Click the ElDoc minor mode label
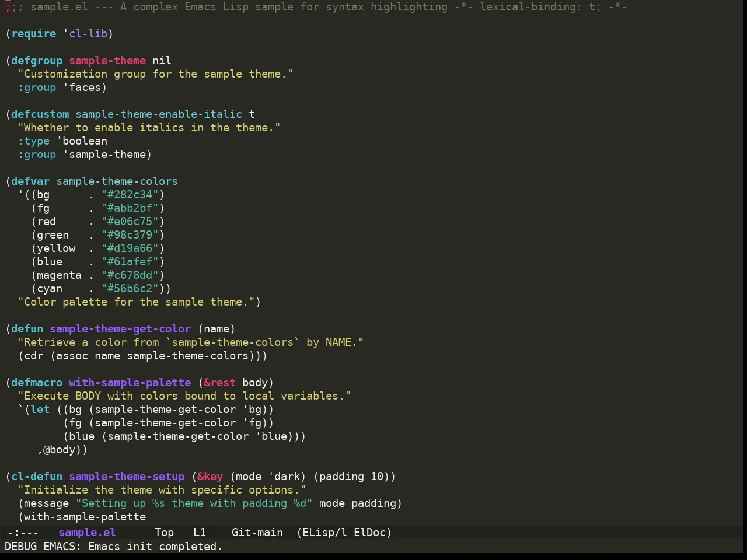This screenshot has height=560, width=747. [x=370, y=533]
